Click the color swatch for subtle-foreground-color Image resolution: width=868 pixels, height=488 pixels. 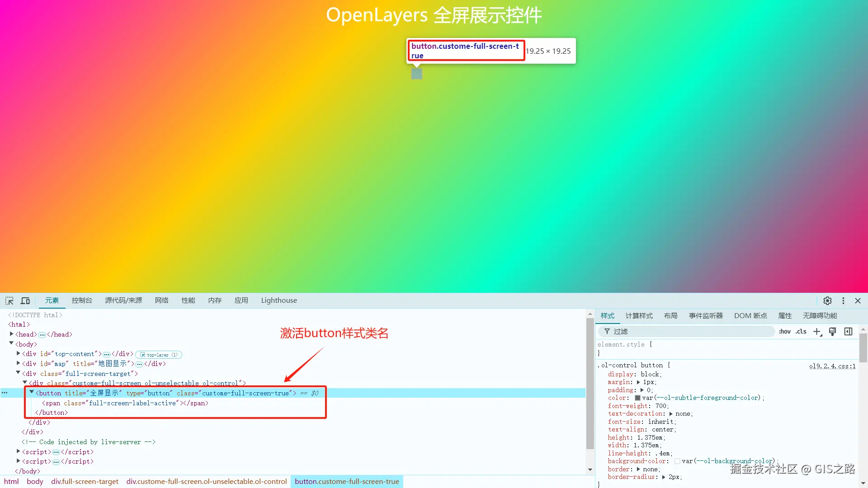(637, 398)
